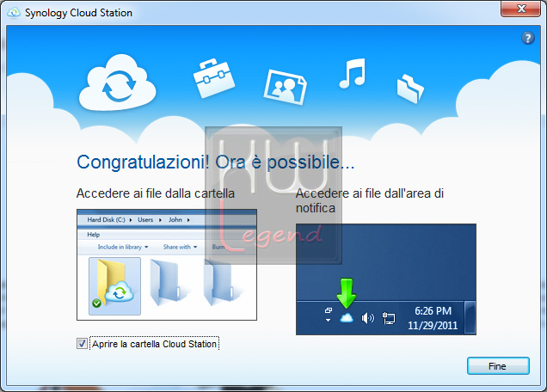Screen dimensions: 547x392
Task: Click the Synology Cloud Station title bar icon
Action: click(x=14, y=13)
